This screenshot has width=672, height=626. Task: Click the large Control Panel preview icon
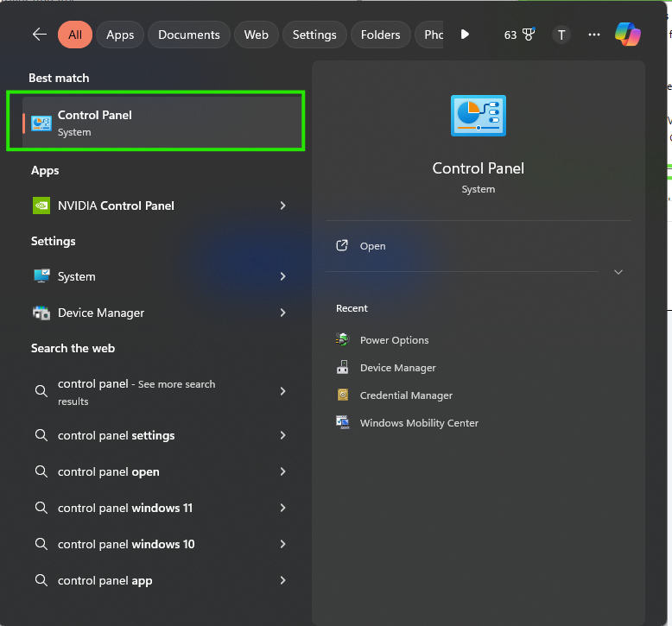(x=479, y=116)
